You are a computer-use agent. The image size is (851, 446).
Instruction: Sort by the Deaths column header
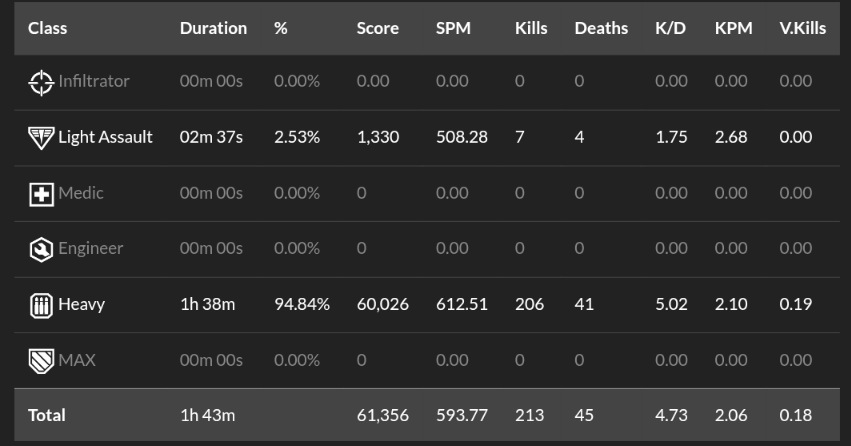[601, 28]
